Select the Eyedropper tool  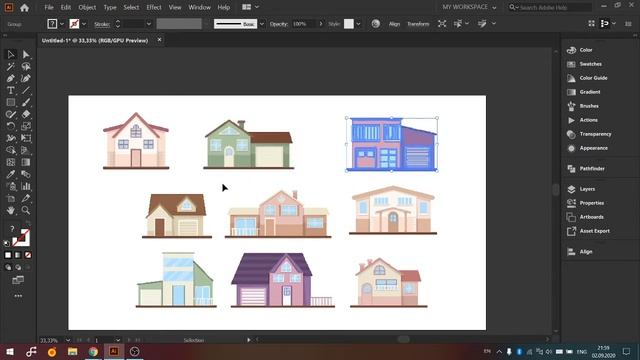[x=11, y=174]
